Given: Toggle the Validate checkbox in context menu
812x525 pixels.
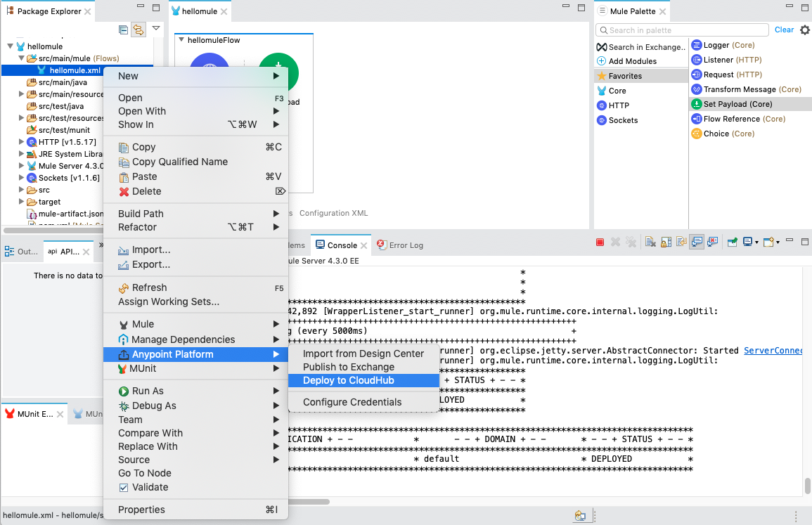Looking at the screenshot, I should [x=124, y=487].
